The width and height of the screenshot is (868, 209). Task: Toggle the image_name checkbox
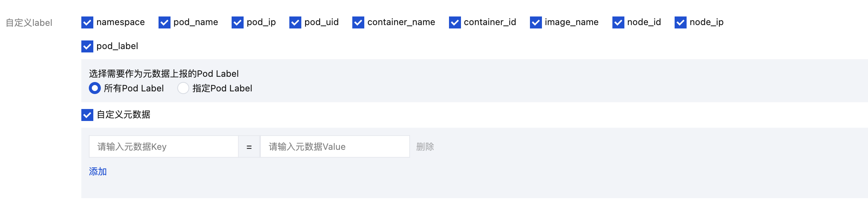pos(536,22)
